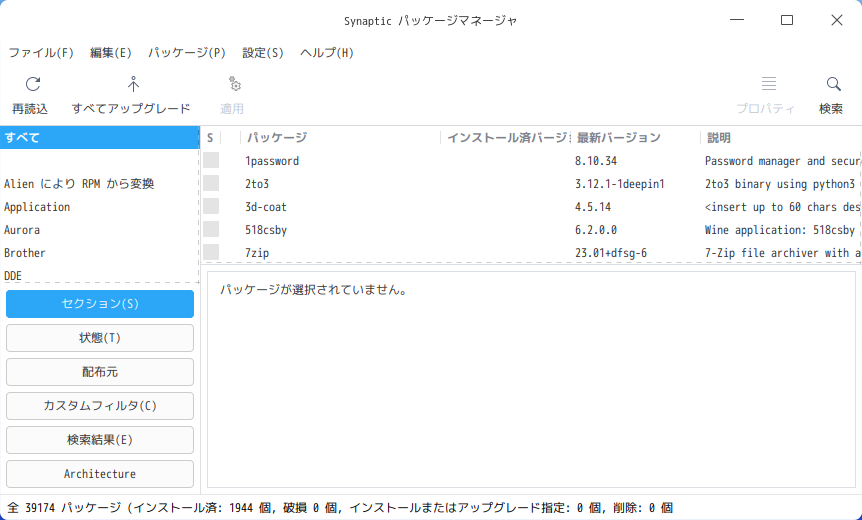
Task: Sort by インストール済バージョン column header
Action: point(506,137)
